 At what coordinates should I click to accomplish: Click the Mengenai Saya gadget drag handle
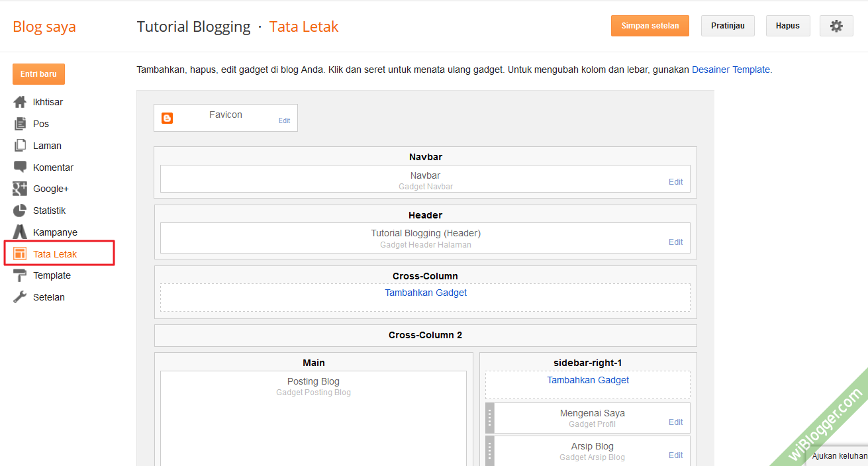tap(490, 418)
